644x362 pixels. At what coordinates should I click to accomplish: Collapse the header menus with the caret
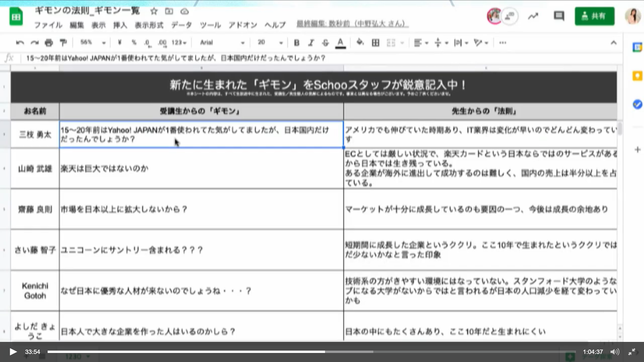(x=613, y=43)
